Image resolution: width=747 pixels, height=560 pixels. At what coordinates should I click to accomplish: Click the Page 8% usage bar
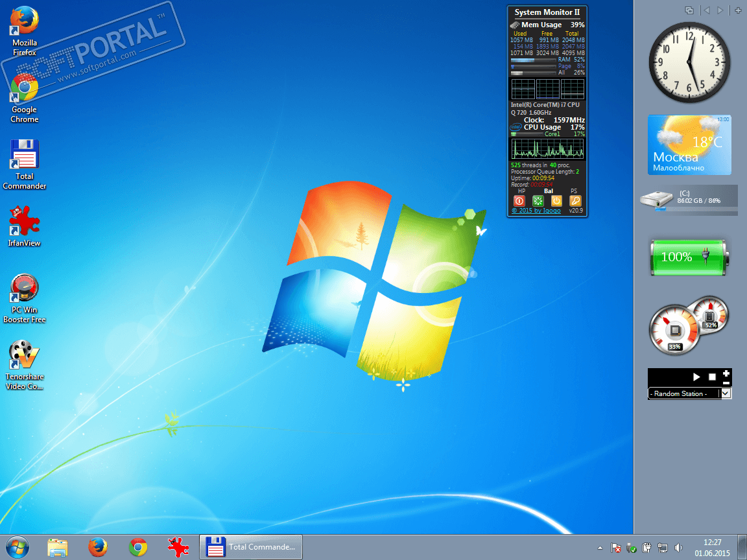(x=533, y=67)
